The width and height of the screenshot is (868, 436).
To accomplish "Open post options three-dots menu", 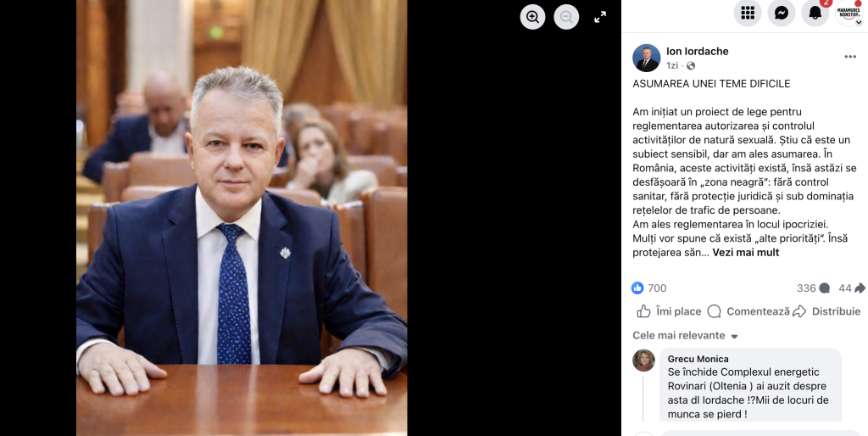I will [x=850, y=57].
